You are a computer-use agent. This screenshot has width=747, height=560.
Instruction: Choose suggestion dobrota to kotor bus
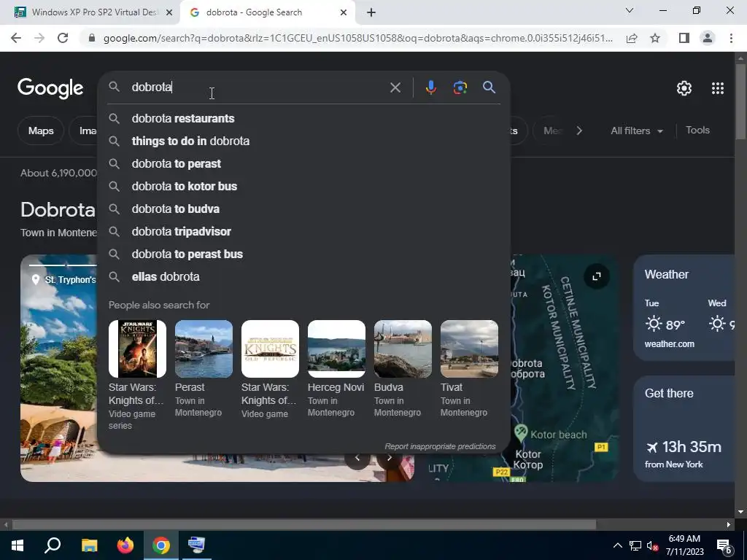point(304,186)
